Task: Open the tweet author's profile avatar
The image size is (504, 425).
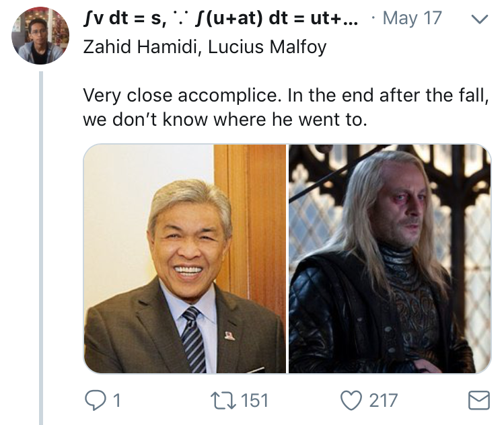Action: [x=40, y=36]
